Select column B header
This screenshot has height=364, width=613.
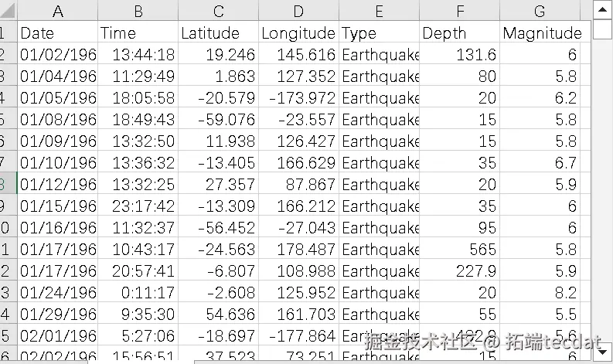point(138,11)
